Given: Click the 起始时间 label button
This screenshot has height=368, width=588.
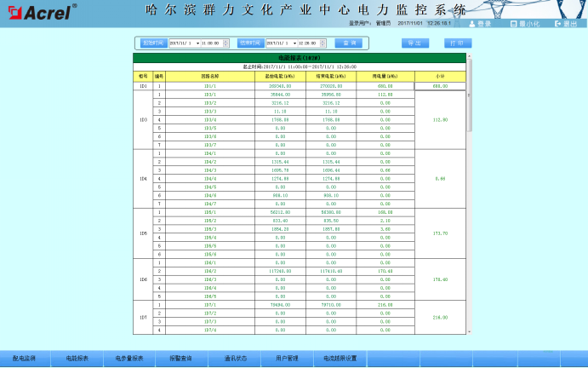Looking at the screenshot, I should pos(154,43).
